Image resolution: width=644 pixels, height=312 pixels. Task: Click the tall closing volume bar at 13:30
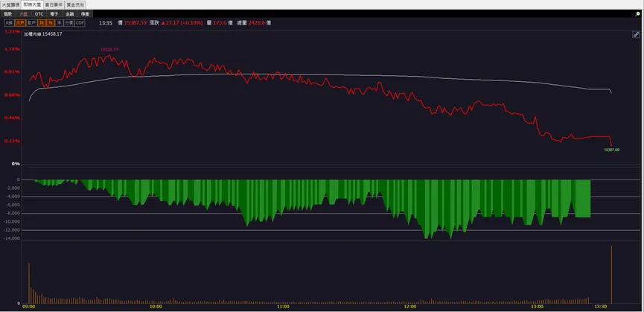click(x=611, y=274)
